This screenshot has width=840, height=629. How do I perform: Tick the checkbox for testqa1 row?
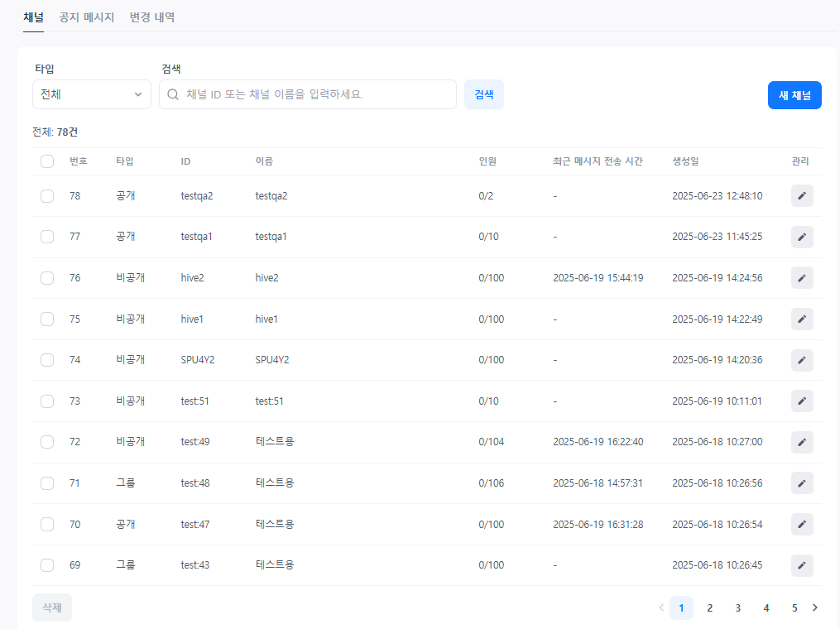click(47, 237)
